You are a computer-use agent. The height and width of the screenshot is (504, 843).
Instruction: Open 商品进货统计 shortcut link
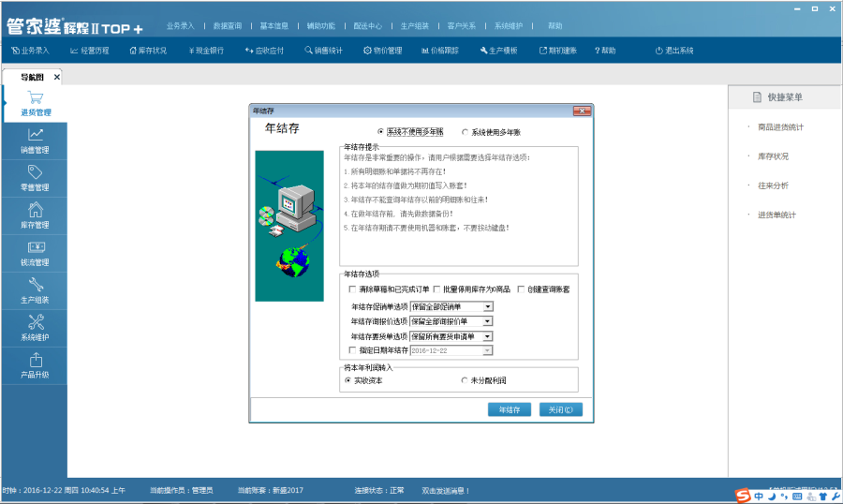pos(780,127)
